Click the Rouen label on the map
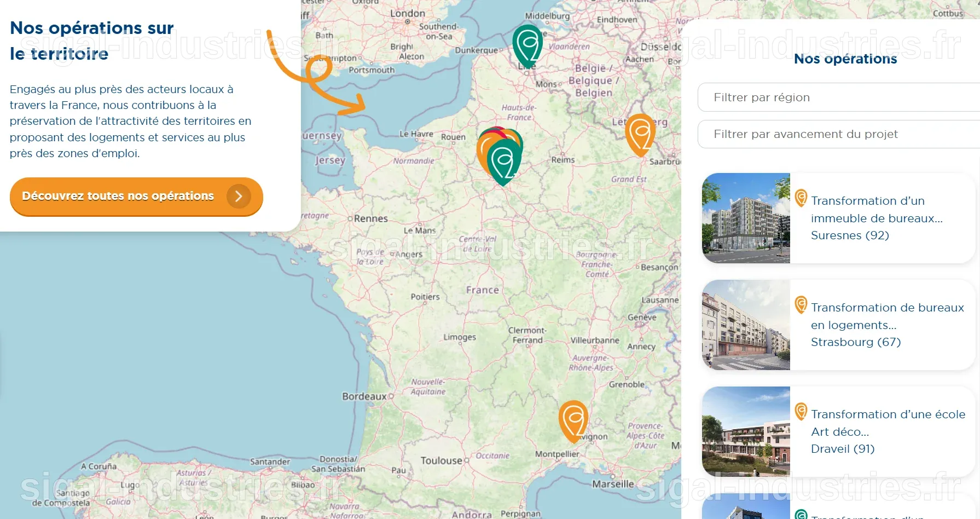Screen dimensions: 980x519 pyautogui.click(x=453, y=137)
